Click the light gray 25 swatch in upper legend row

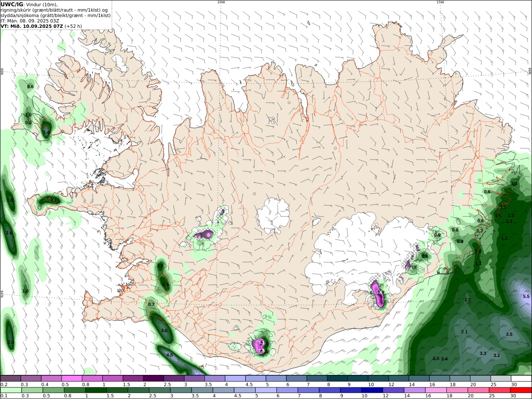pos(500,378)
